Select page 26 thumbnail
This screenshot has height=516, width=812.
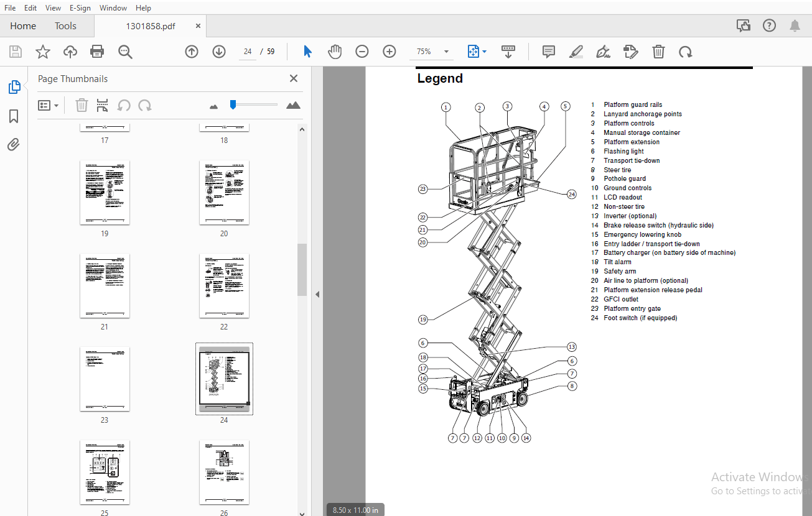[x=224, y=472]
